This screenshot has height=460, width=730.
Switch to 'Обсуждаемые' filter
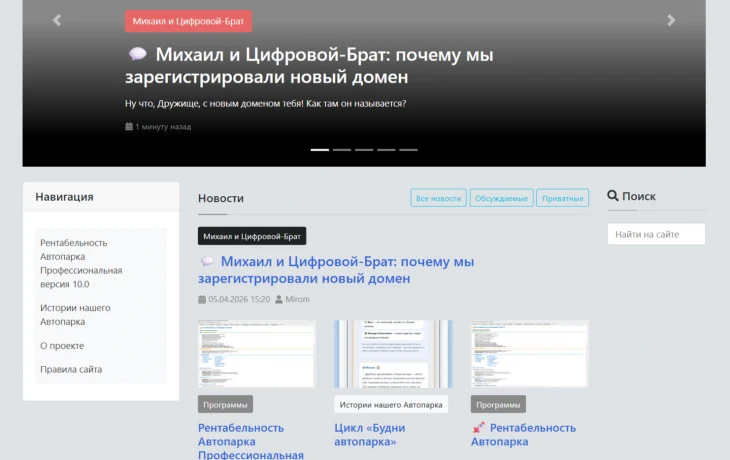[501, 198]
